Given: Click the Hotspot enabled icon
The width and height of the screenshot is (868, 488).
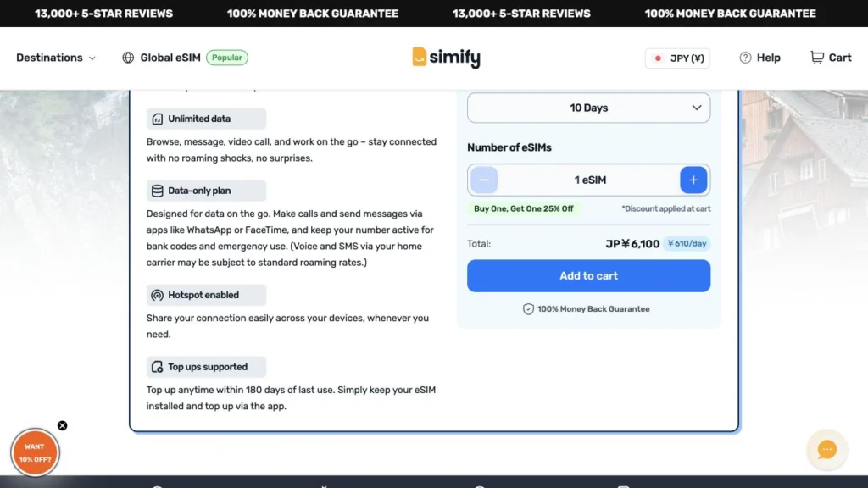Looking at the screenshot, I should click(157, 296).
